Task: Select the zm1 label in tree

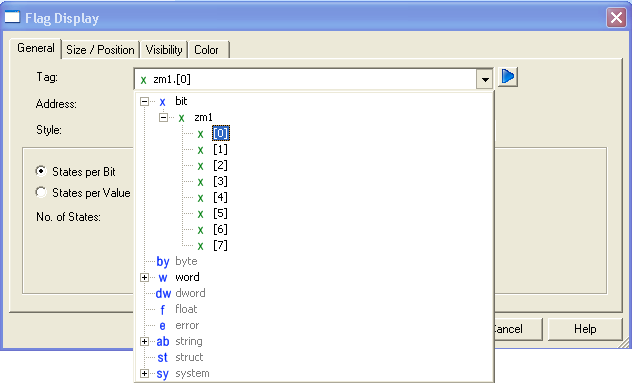Action: click(203, 117)
